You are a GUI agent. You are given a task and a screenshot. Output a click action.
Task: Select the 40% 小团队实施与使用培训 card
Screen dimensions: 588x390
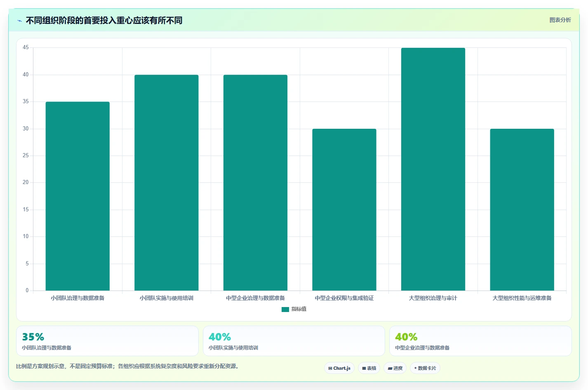pos(294,341)
